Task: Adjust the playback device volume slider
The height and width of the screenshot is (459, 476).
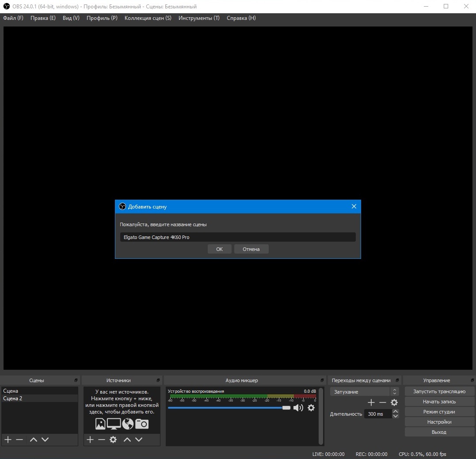Action: (x=229, y=408)
